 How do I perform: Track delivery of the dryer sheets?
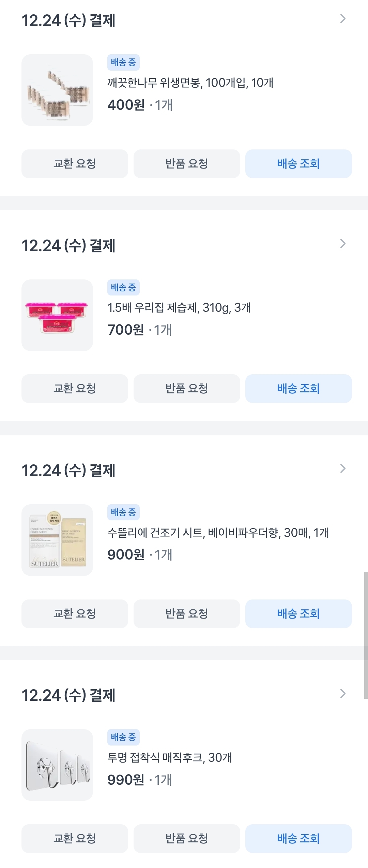click(298, 614)
